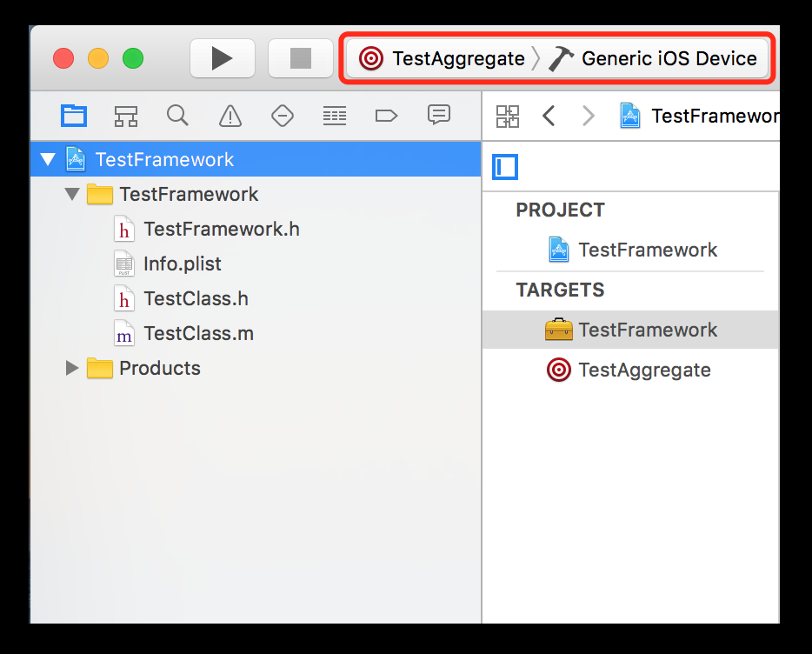This screenshot has height=654, width=812.
Task: Open the TestAggregate scheme selector
Action: point(443,58)
